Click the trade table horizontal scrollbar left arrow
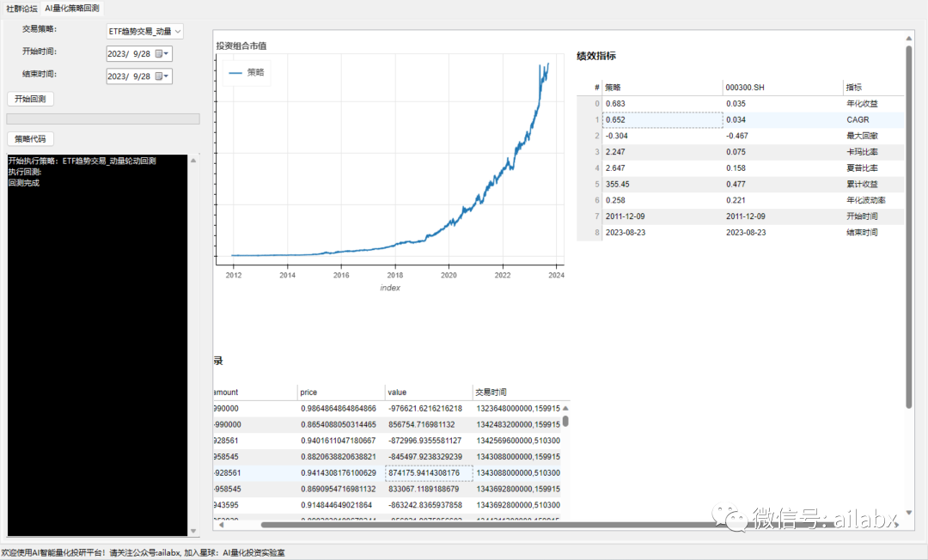The height and width of the screenshot is (560, 928). pyautogui.click(x=222, y=525)
